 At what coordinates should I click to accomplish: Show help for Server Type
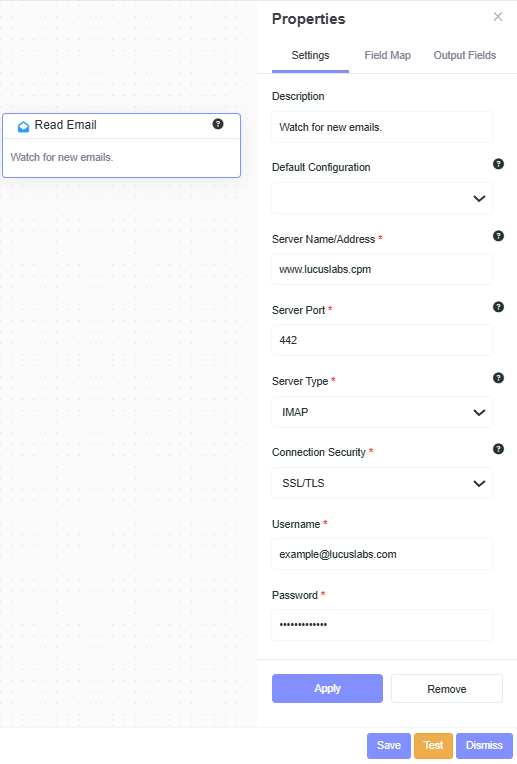click(x=498, y=378)
